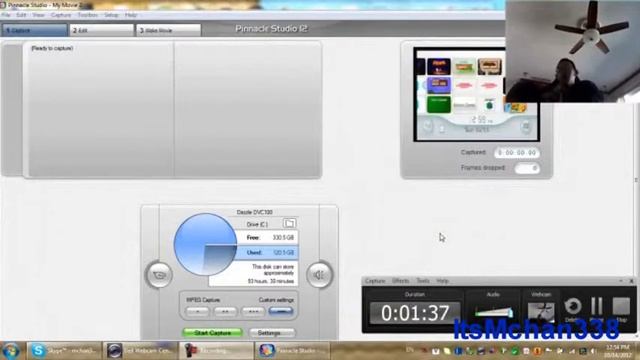
Task: Open the Pinnacle Studio taskbar button
Action: pyautogui.click(x=293, y=351)
